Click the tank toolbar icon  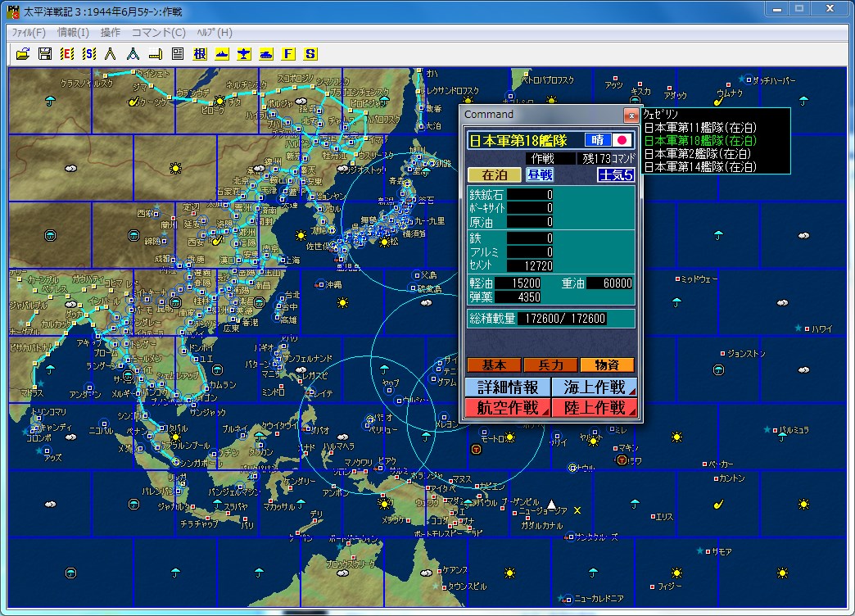(x=266, y=53)
